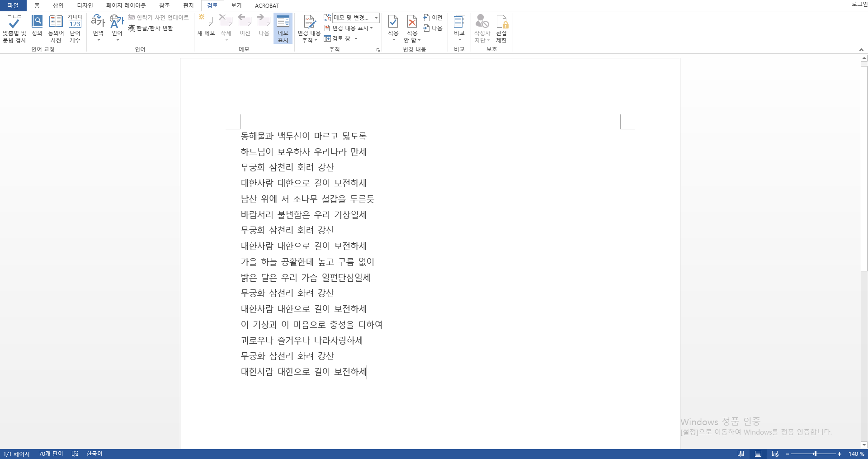Click the line 하느님이 보우하사 우리나라 만세
Image resolution: width=868 pixels, height=459 pixels.
[x=304, y=152]
